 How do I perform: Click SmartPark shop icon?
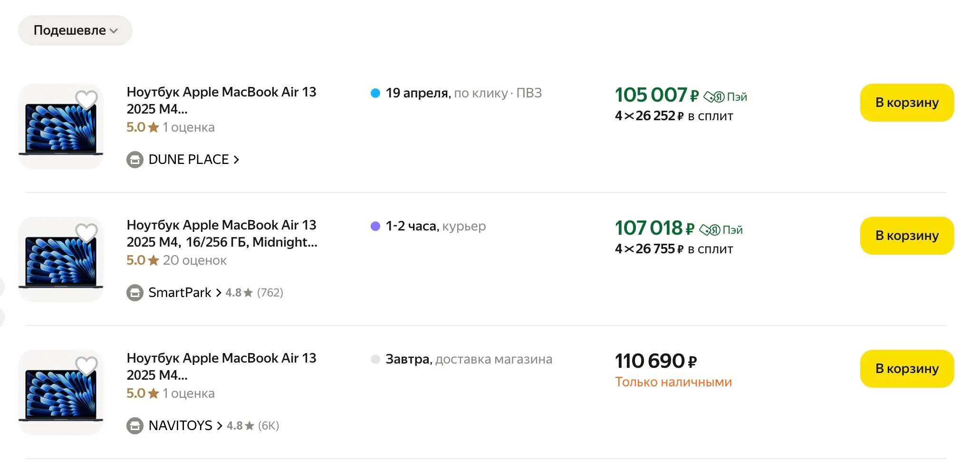135,293
